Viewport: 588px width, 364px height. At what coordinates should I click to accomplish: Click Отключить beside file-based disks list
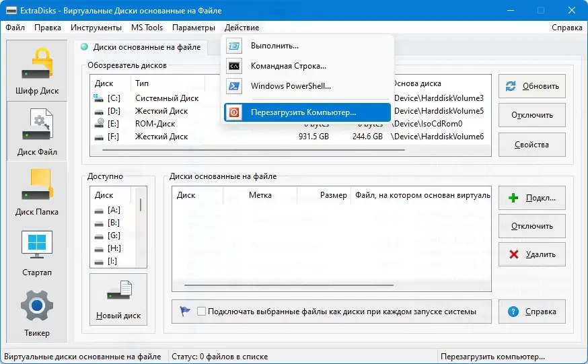coord(531,226)
